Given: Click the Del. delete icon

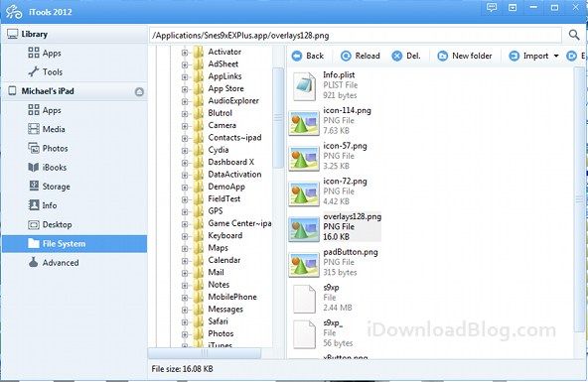Looking at the screenshot, I should tap(396, 56).
